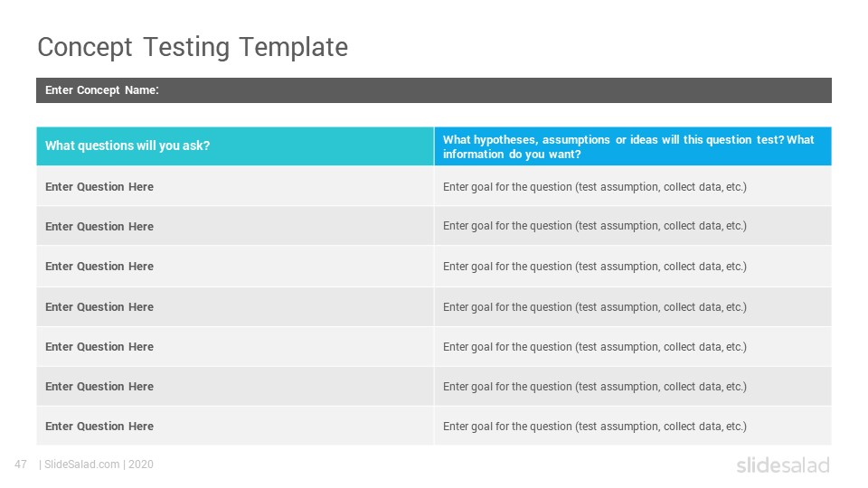Screen dimensions: 868x488
Task: Click the Concept Testing Template title
Action: pos(193,48)
